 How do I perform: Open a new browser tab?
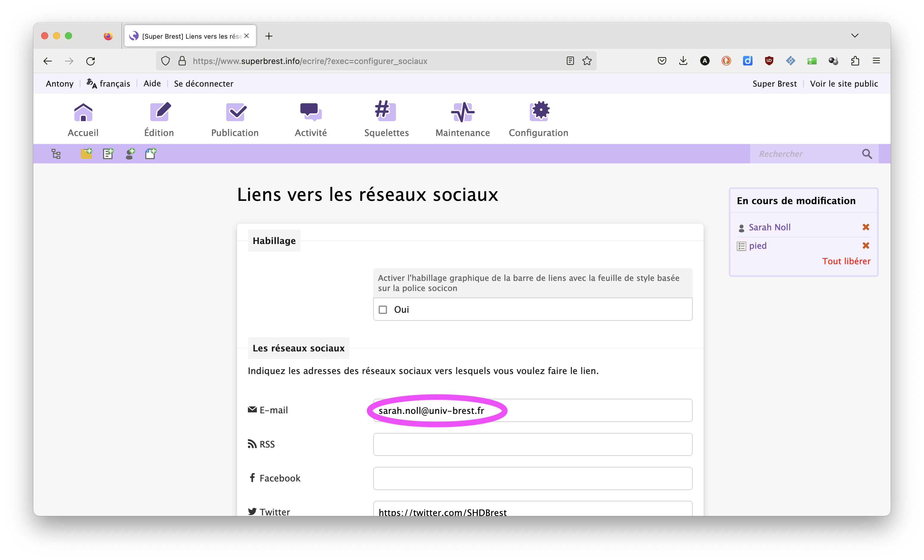[269, 36]
